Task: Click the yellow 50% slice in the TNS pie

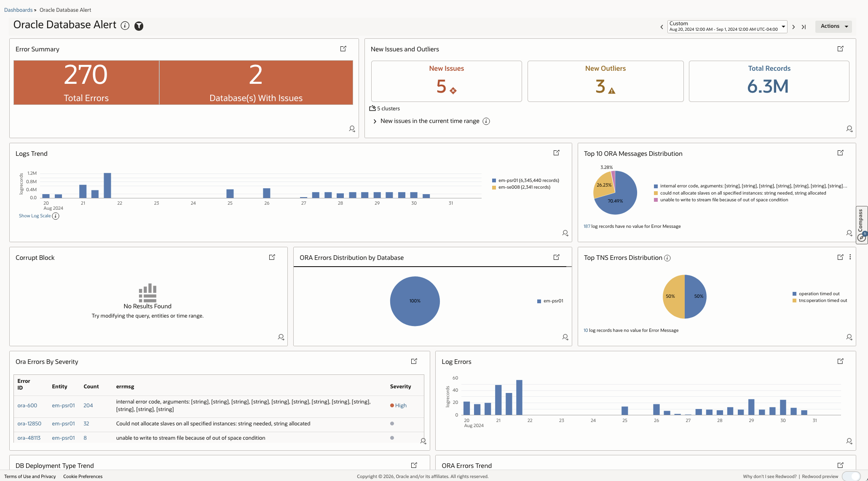Action: 673,297
